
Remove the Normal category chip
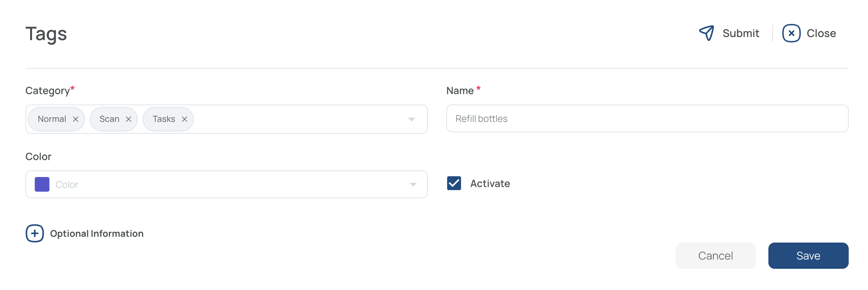(x=76, y=119)
